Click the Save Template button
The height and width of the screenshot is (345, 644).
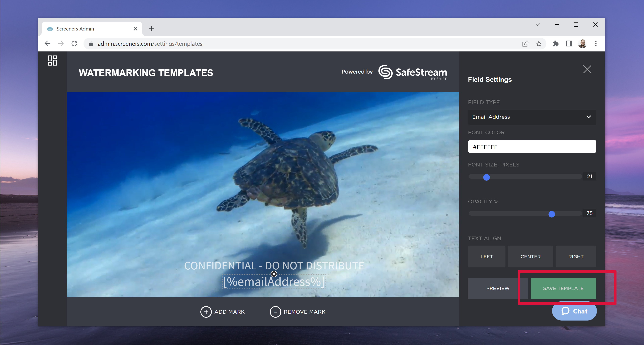[x=563, y=288]
